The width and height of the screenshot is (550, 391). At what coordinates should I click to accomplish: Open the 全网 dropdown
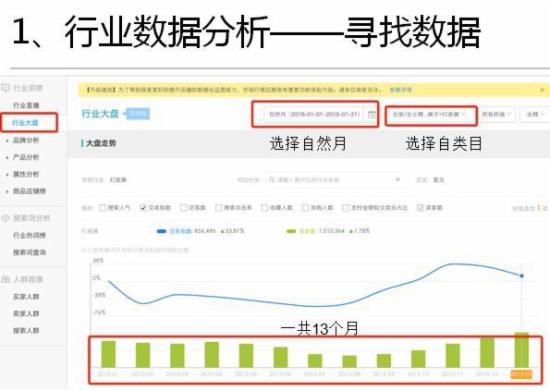(535, 114)
